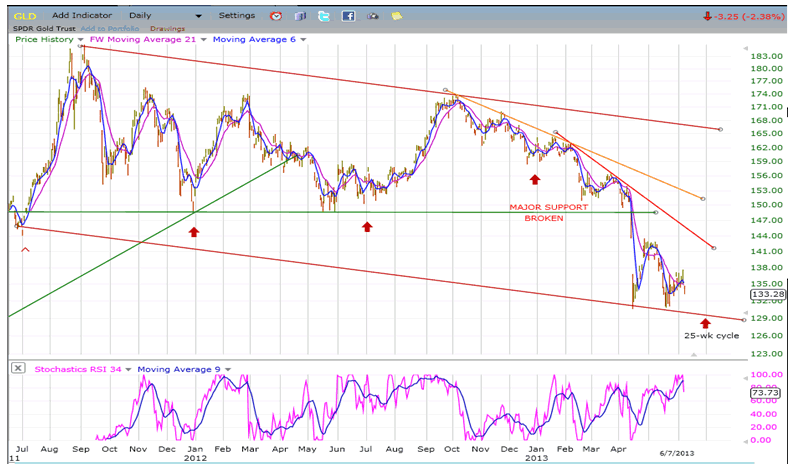The height and width of the screenshot is (471, 789).
Task: Share chart via the Twitter icon
Action: click(325, 16)
